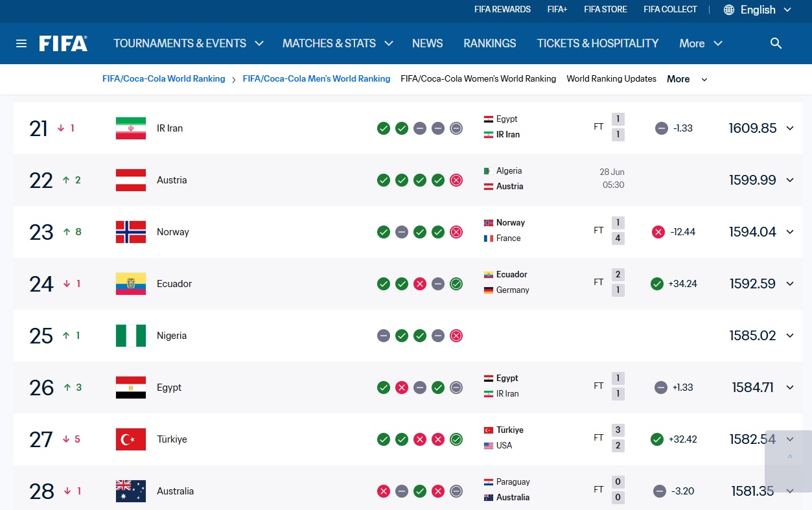812x510 pixels.
Task: Expand the Austria row details chevron
Action: (790, 180)
